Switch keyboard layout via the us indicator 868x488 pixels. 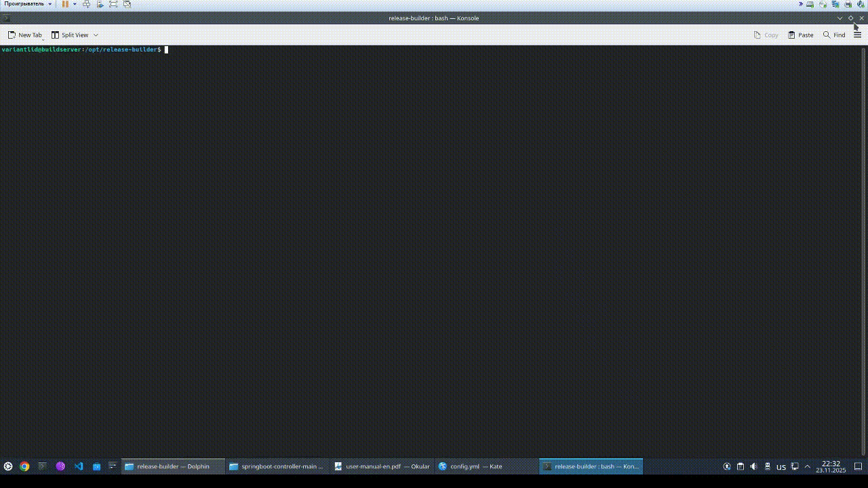[x=781, y=466]
